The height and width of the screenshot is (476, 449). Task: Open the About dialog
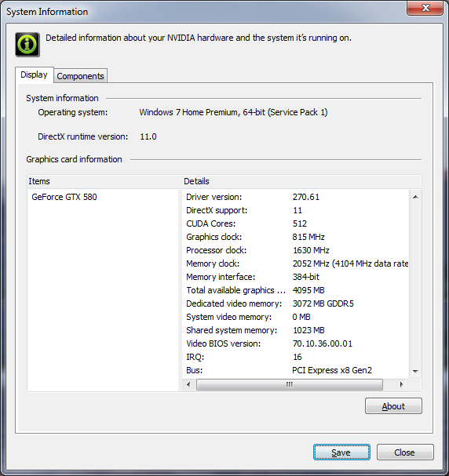coord(393,406)
